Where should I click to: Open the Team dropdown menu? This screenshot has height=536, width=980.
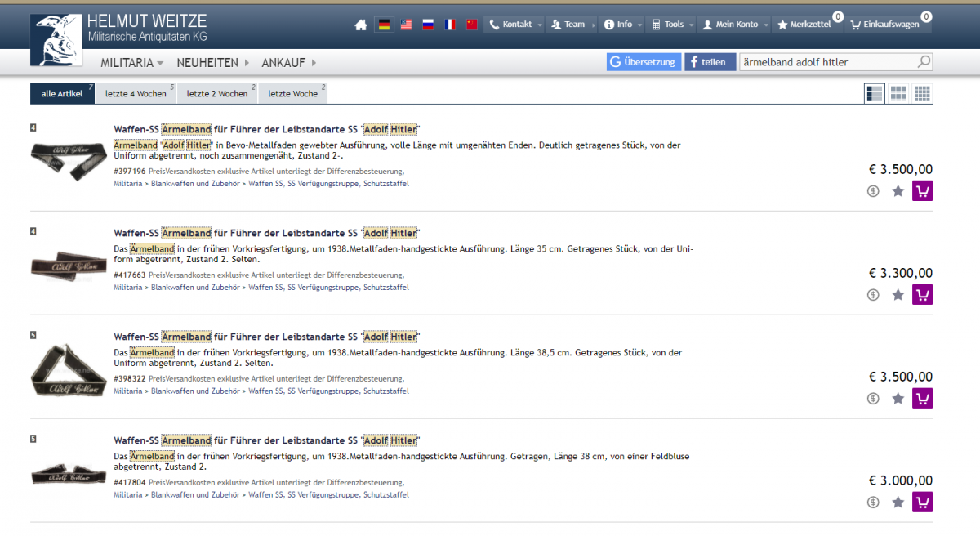(572, 25)
